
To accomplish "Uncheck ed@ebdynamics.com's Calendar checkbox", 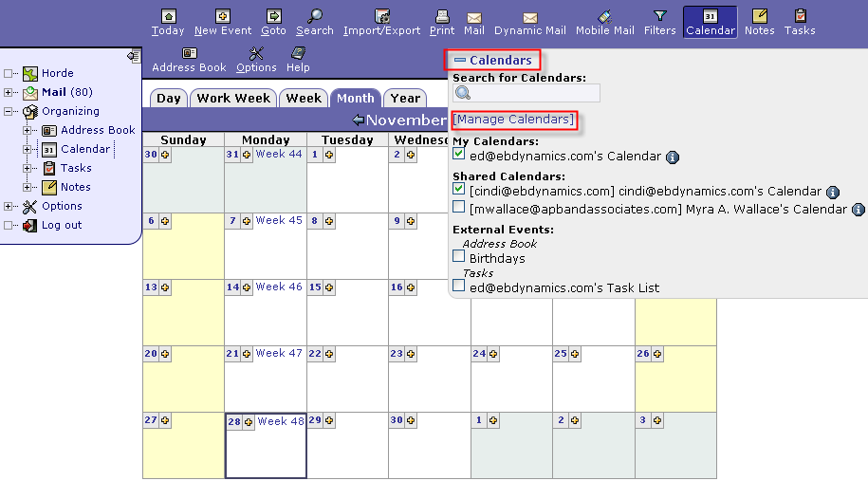I will (459, 155).
